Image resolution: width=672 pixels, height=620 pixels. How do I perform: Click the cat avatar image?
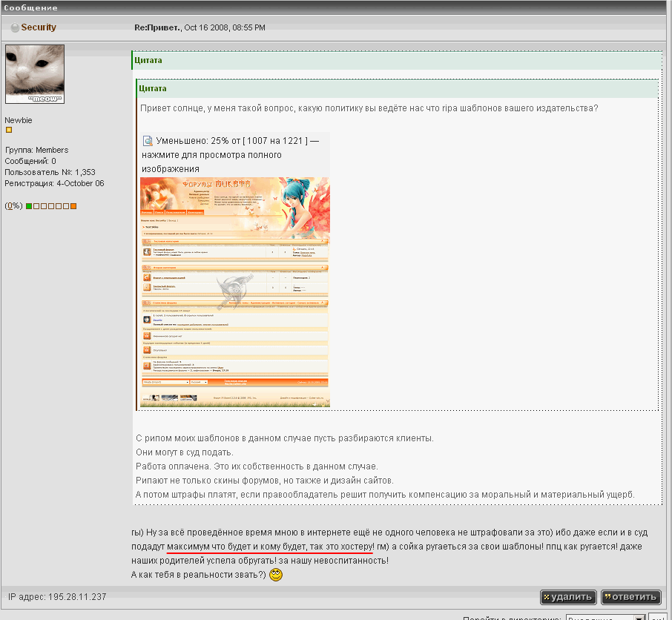pyautogui.click(x=35, y=74)
